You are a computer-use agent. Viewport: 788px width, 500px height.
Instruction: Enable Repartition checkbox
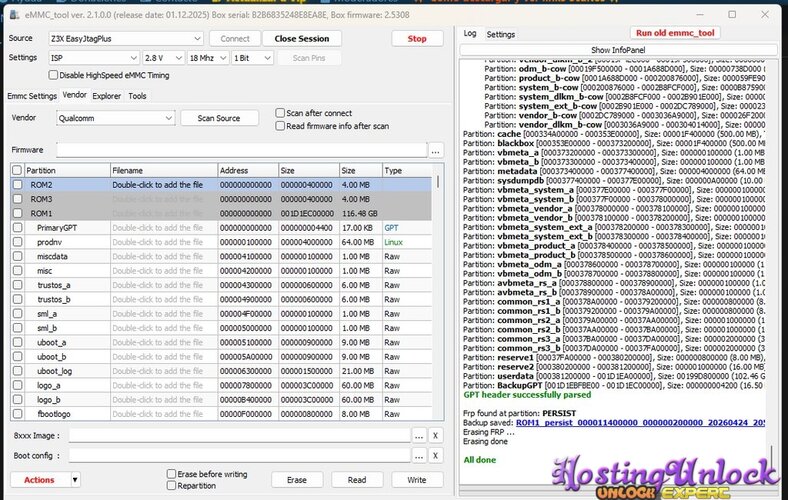click(171, 485)
